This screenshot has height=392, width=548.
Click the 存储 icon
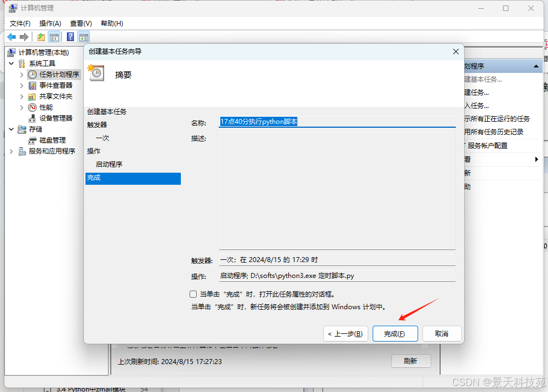point(22,129)
